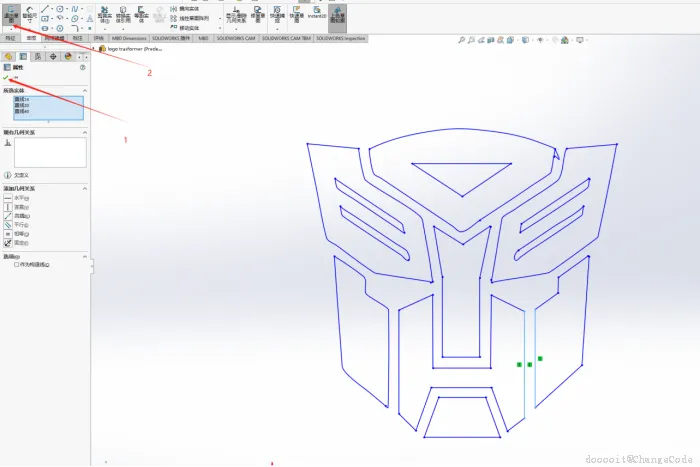Open the SOLIDWORKS Inspection tab
Image resolution: width=700 pixels, height=467 pixels.
(x=339, y=38)
